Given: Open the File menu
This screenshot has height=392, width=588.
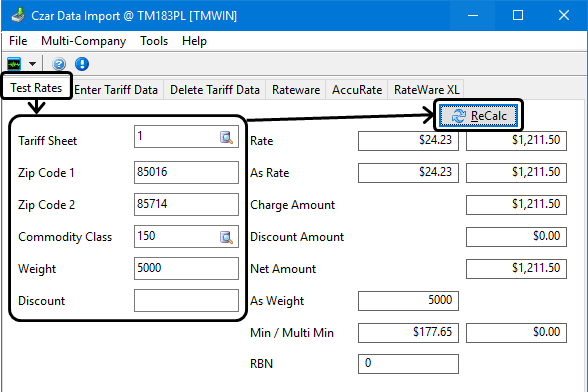Looking at the screenshot, I should (x=18, y=41).
